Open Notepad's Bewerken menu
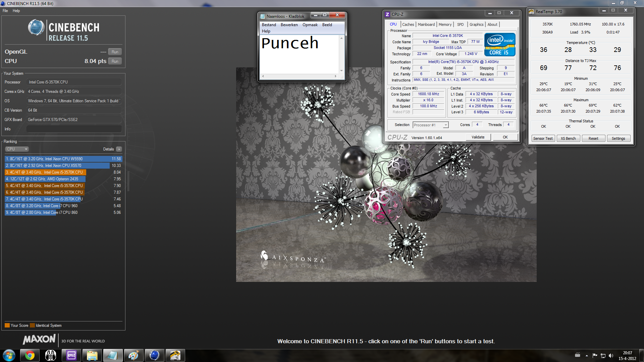 pos(289,25)
